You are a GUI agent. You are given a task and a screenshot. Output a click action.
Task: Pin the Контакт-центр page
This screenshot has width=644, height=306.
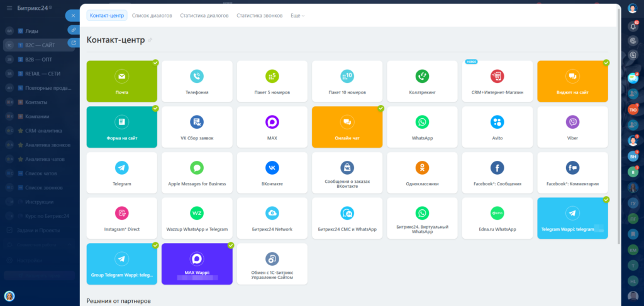150,40
